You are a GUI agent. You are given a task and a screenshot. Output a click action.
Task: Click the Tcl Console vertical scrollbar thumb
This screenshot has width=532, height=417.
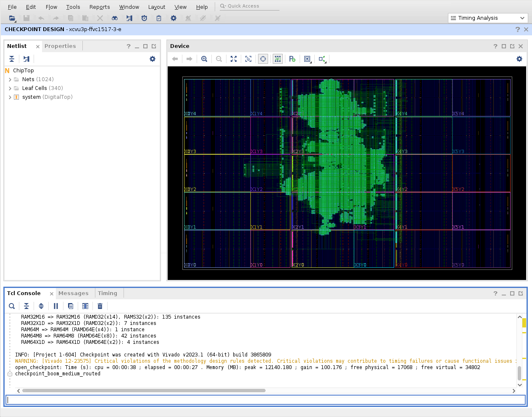(x=520, y=373)
